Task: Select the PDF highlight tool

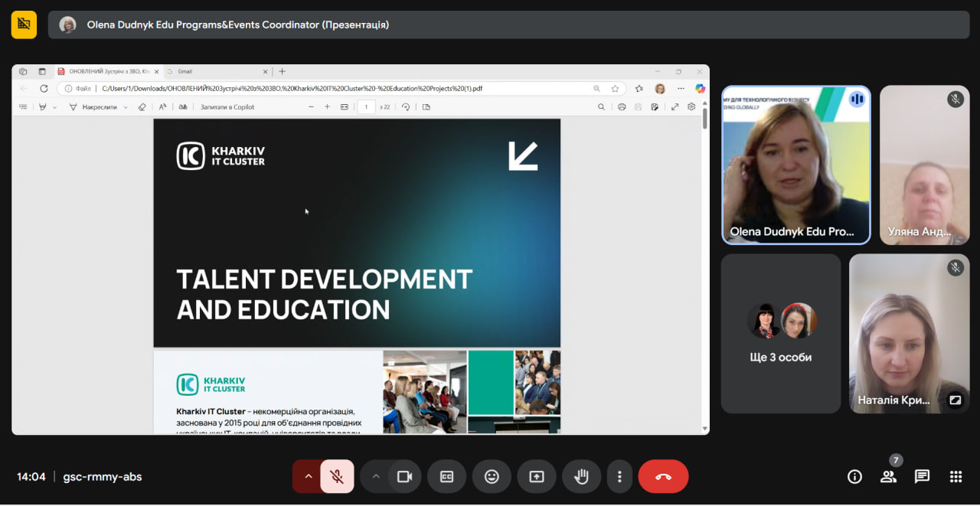Action: click(43, 107)
